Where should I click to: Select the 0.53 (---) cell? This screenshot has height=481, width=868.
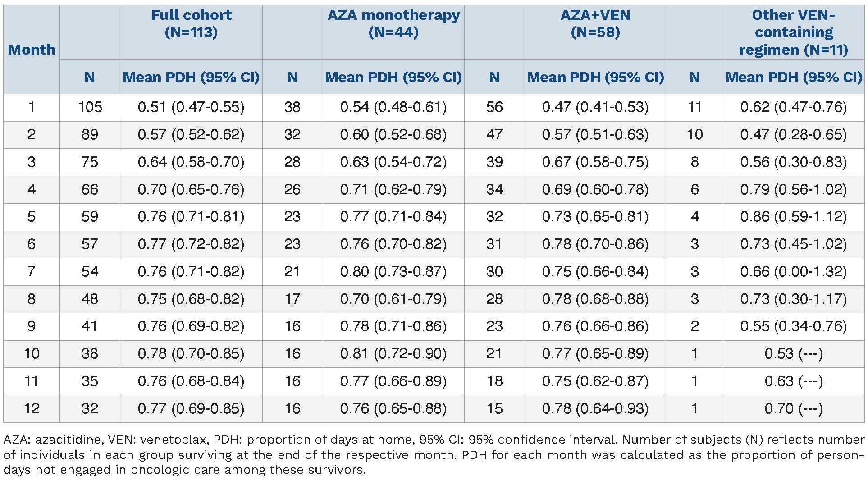tap(794, 354)
